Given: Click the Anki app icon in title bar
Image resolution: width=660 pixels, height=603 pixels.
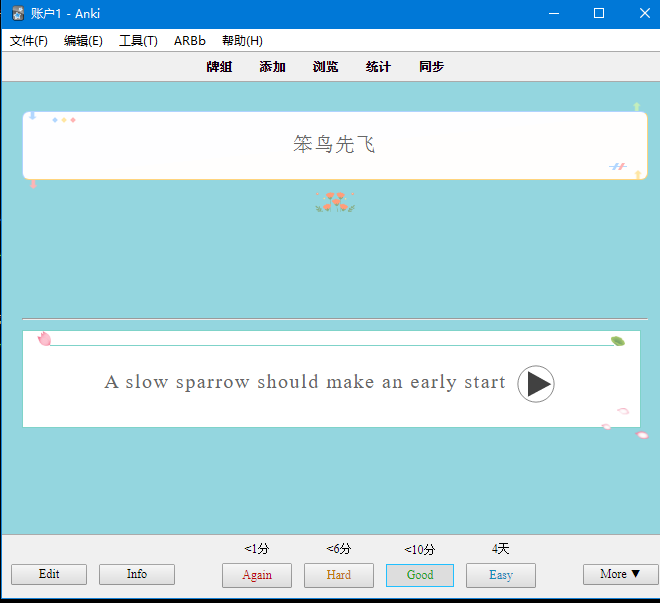Looking at the screenshot, I should (x=18, y=13).
